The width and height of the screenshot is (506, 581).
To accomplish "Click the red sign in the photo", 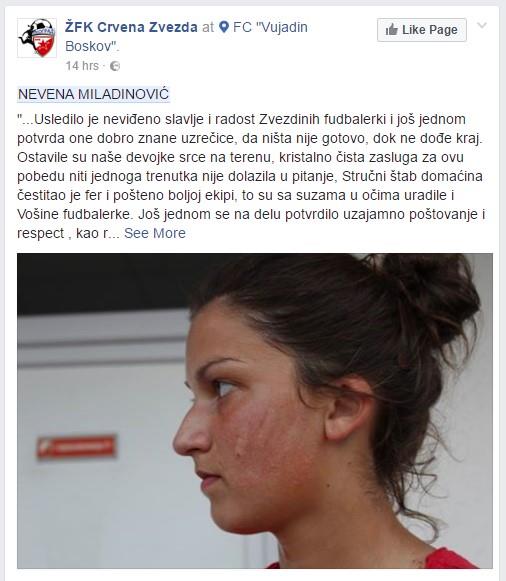I will [x=76, y=447].
